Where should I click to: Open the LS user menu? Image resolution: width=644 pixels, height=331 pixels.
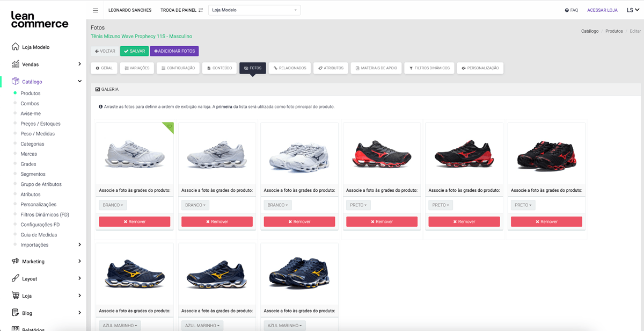coord(633,10)
